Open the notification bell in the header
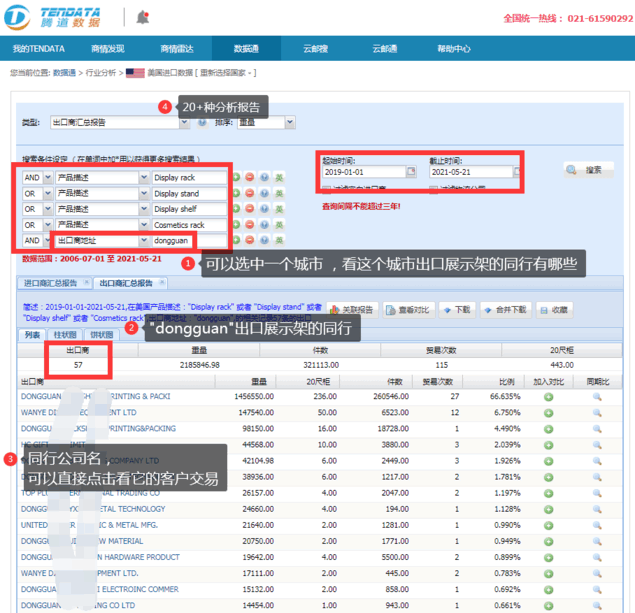 point(143,17)
